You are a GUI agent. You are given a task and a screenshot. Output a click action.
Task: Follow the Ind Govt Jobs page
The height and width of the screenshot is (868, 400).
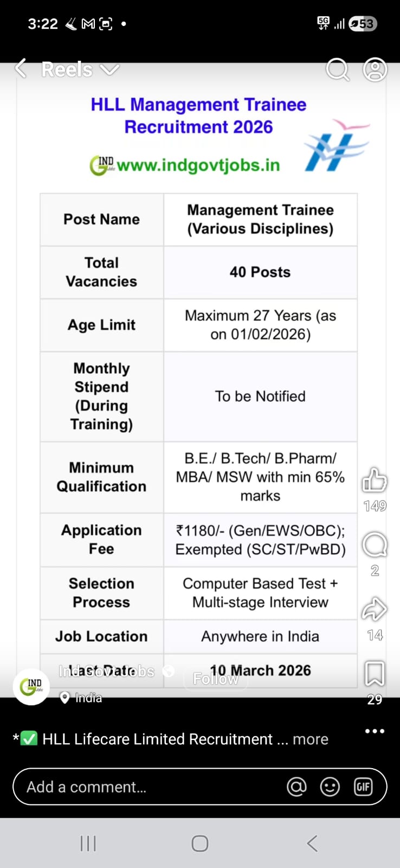[x=216, y=679]
